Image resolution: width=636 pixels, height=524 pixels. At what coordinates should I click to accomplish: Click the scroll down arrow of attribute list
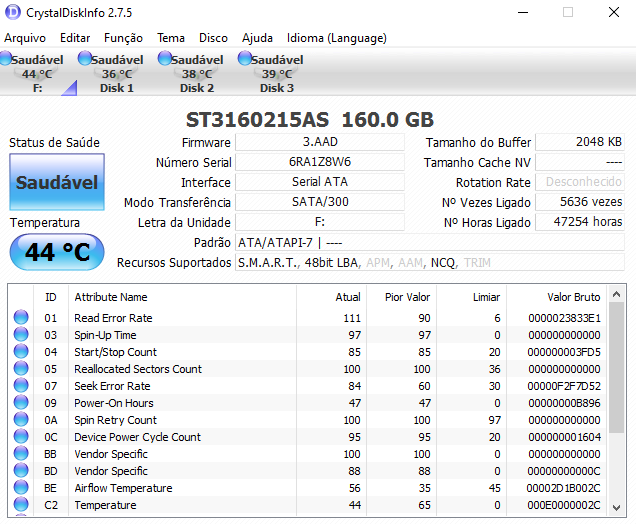pyautogui.click(x=617, y=507)
